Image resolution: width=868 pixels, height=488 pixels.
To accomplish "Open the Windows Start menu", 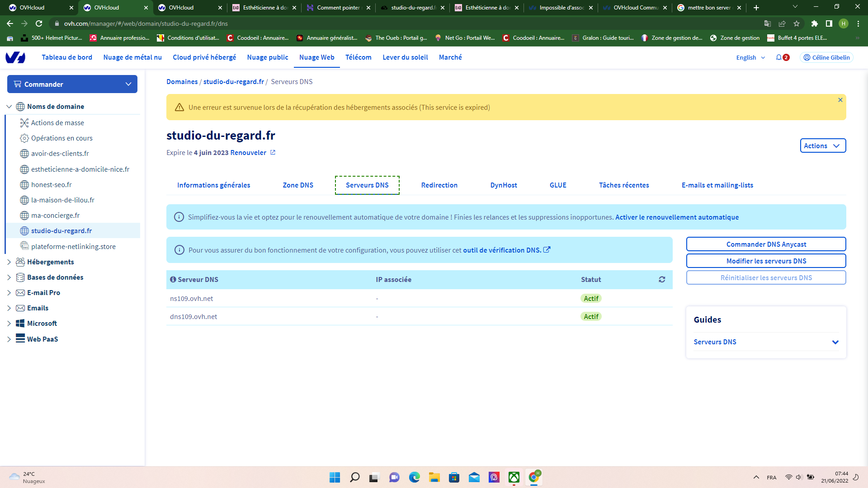I will (x=335, y=477).
